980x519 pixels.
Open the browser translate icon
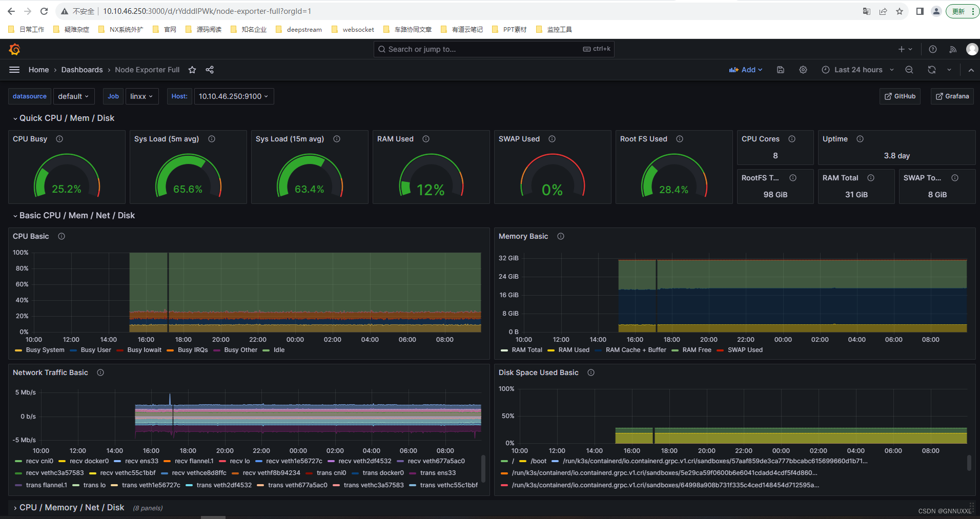[x=867, y=11]
